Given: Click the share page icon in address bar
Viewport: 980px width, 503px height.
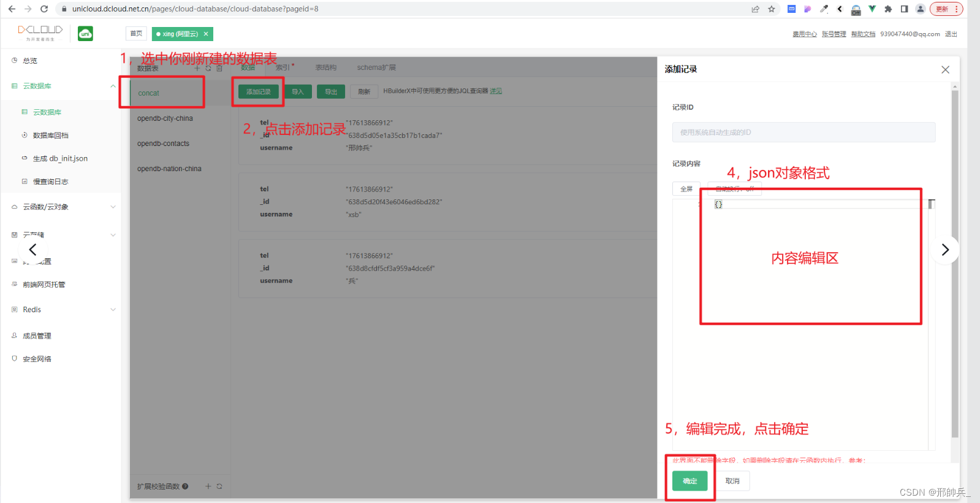Looking at the screenshot, I should tap(755, 9).
